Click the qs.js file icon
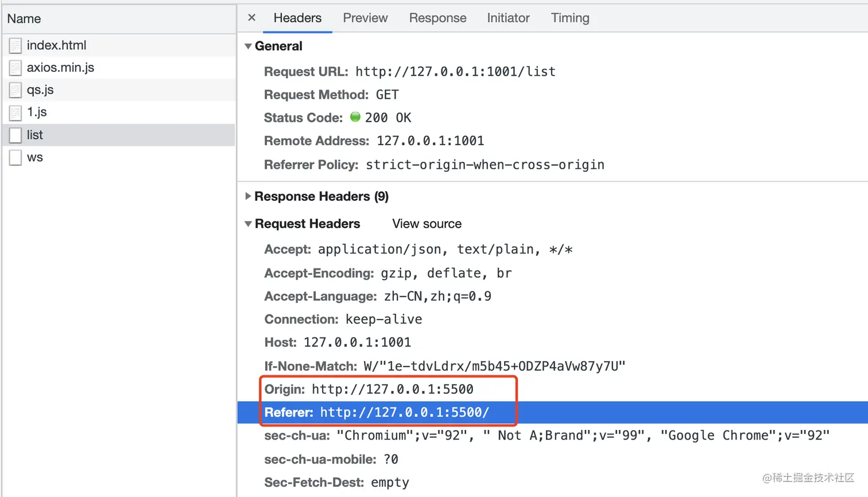Image resolution: width=868 pixels, height=497 pixels. [15, 90]
